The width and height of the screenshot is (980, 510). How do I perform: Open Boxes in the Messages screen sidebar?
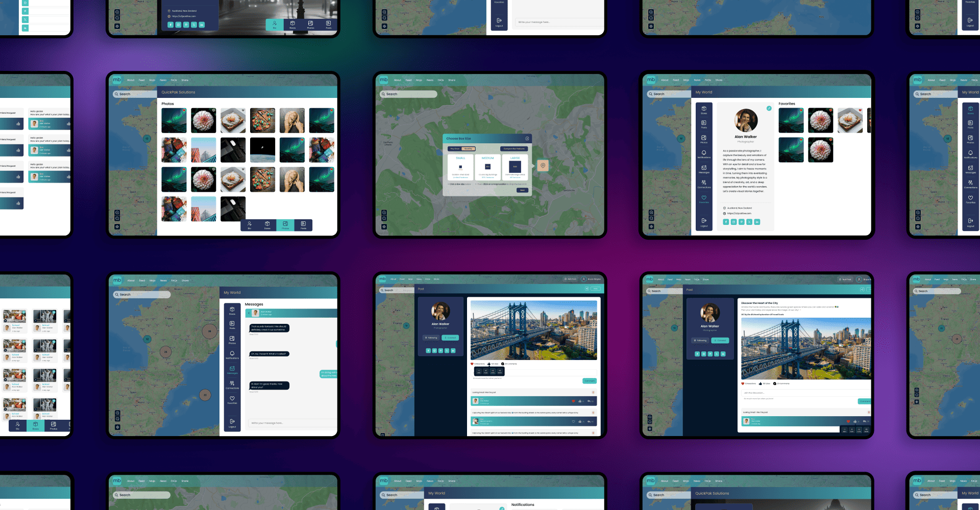coord(232,310)
